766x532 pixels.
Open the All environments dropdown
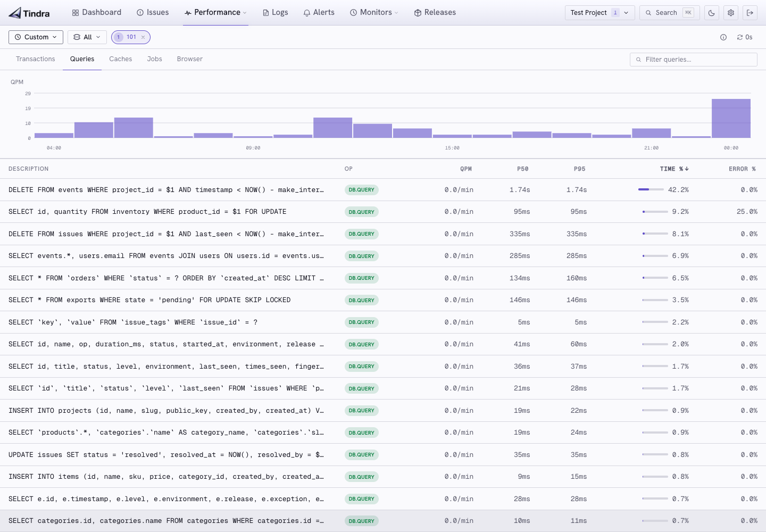click(87, 37)
